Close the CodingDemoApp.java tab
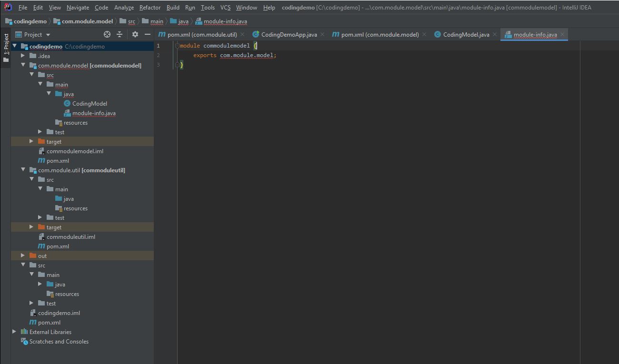 pos(322,34)
